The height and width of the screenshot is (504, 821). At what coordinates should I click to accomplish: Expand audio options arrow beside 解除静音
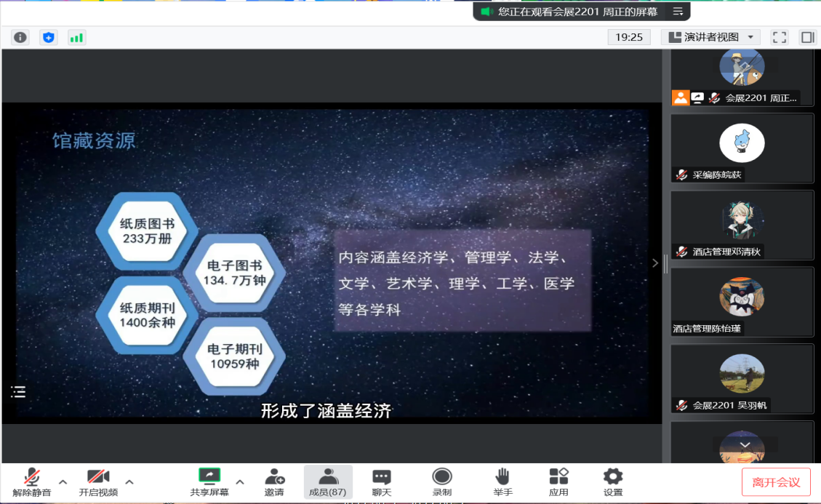click(63, 481)
